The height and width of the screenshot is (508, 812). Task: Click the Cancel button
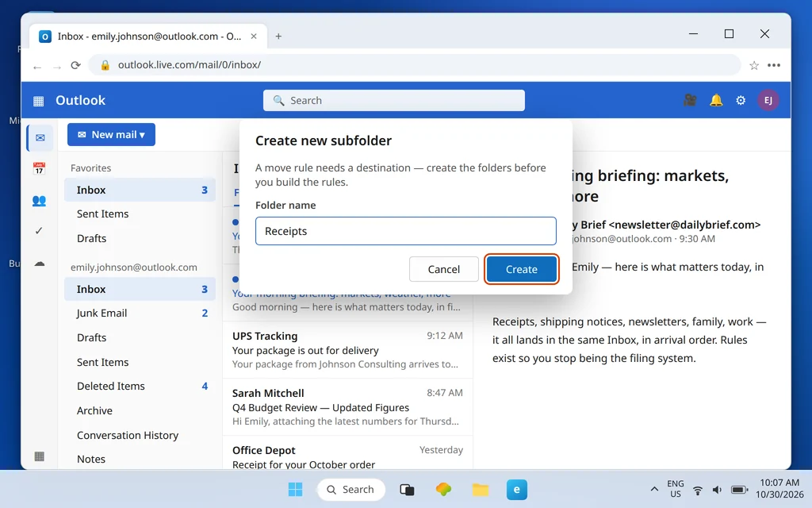tap(444, 269)
